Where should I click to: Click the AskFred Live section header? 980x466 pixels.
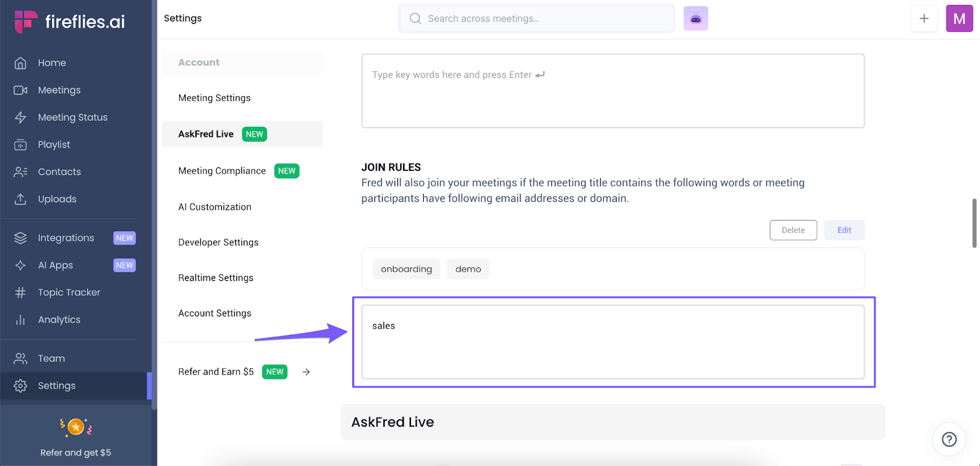point(613,422)
